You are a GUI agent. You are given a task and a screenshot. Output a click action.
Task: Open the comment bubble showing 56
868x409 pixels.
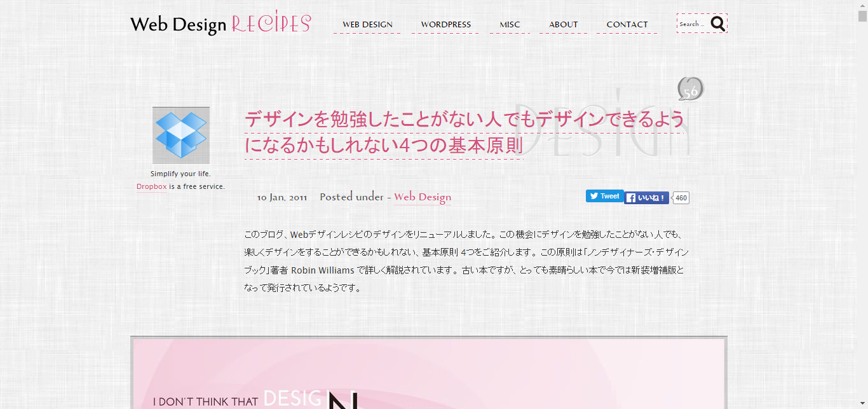[690, 90]
